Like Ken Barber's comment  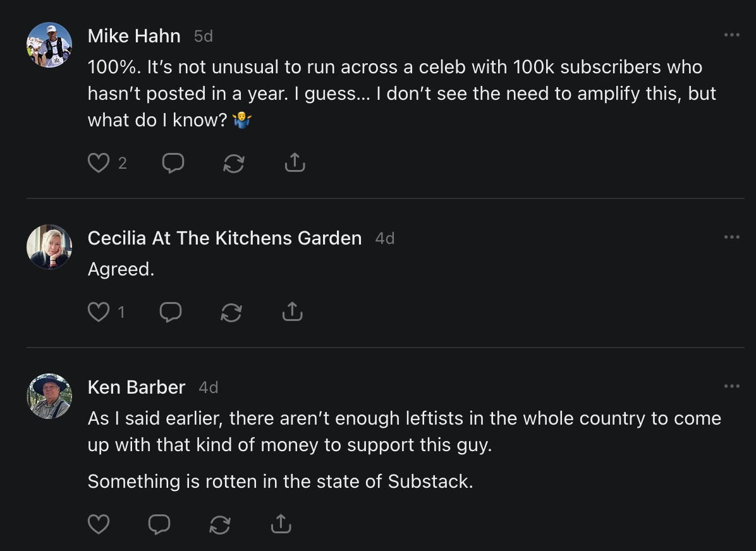[x=99, y=524]
